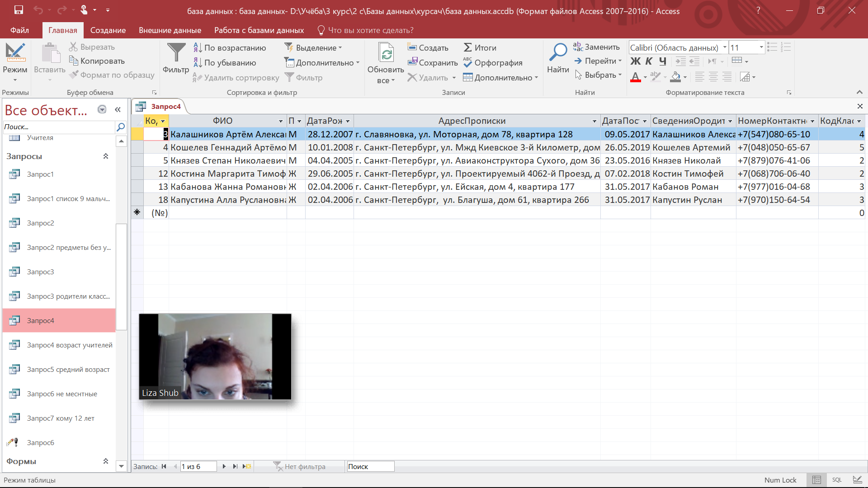Click the search magnifier in navigation pane
Screen dimensions: 868x488
(121, 127)
